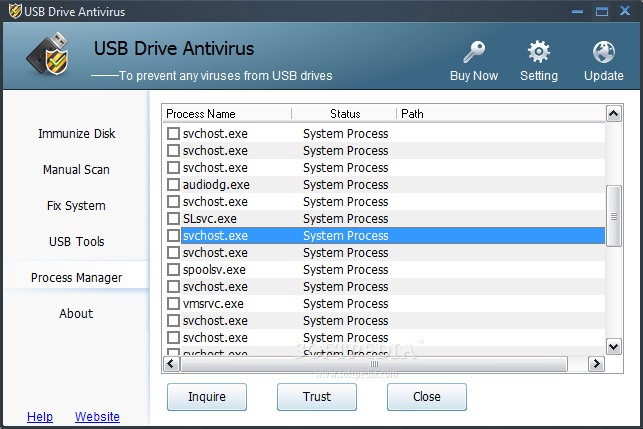The height and width of the screenshot is (429, 643).
Task: Minimize the USB Drive Antivirus window
Action: [577, 11]
